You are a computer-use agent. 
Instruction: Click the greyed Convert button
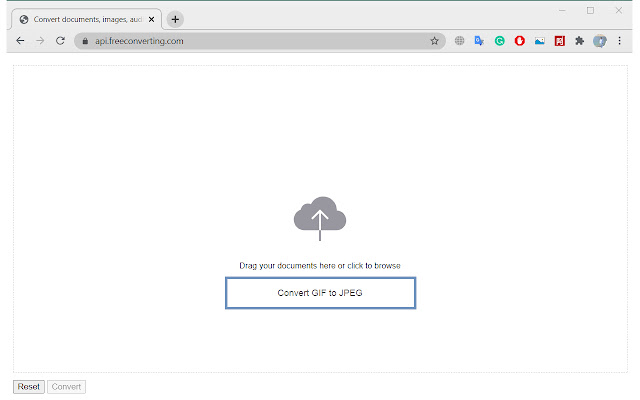click(66, 387)
